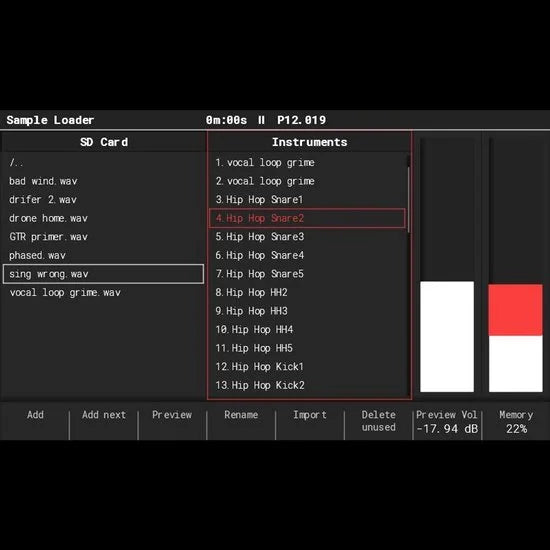
Task: Select vocal loop grime.wav file
Action: tap(103, 293)
